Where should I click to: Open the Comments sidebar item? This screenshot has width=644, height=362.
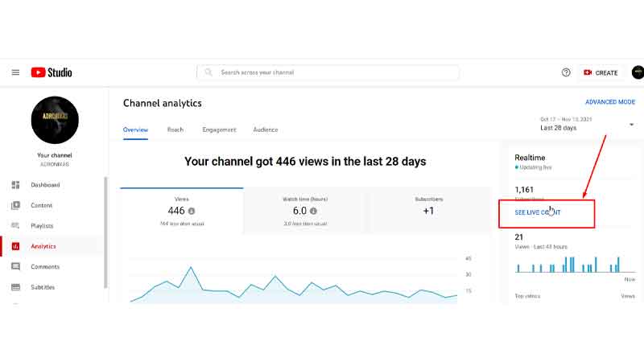(x=52, y=267)
